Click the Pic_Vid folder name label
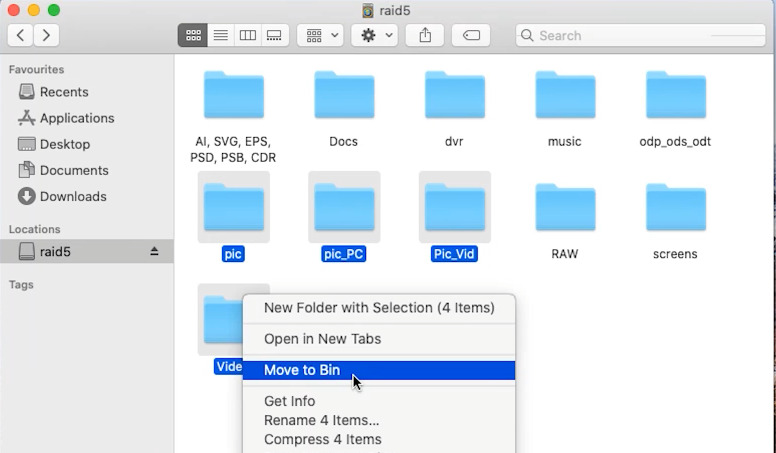The height and width of the screenshot is (453, 776). [x=454, y=254]
